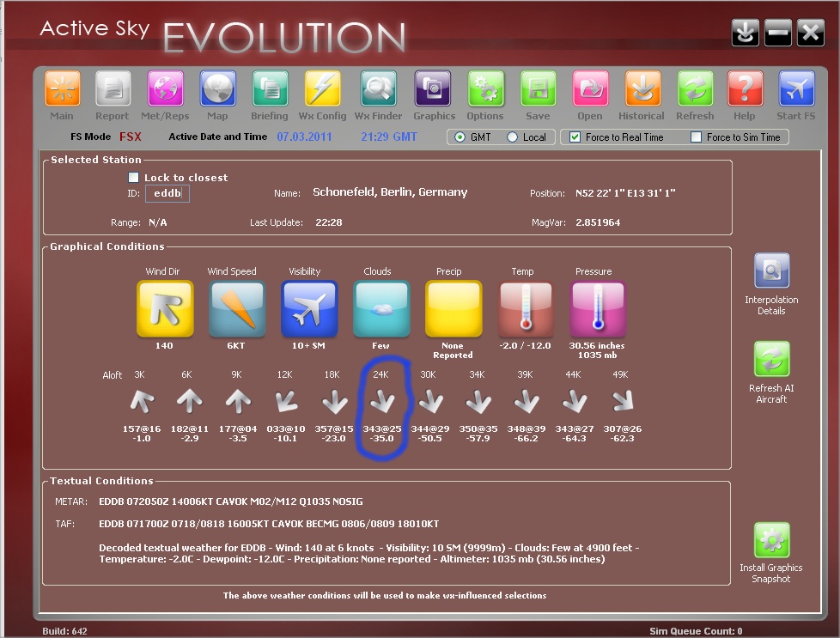Check the Lock to closest box
The height and width of the screenshot is (638, 840).
133,177
